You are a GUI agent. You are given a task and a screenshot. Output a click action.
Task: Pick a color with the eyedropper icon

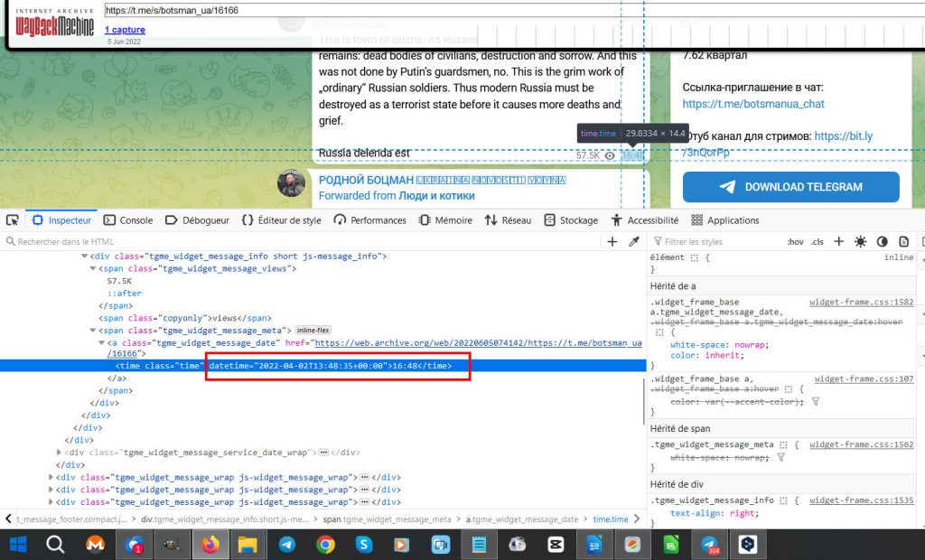(x=634, y=241)
